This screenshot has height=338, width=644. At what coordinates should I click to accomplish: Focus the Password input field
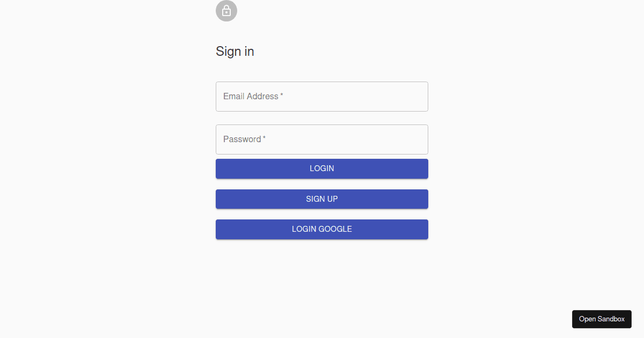click(x=321, y=139)
